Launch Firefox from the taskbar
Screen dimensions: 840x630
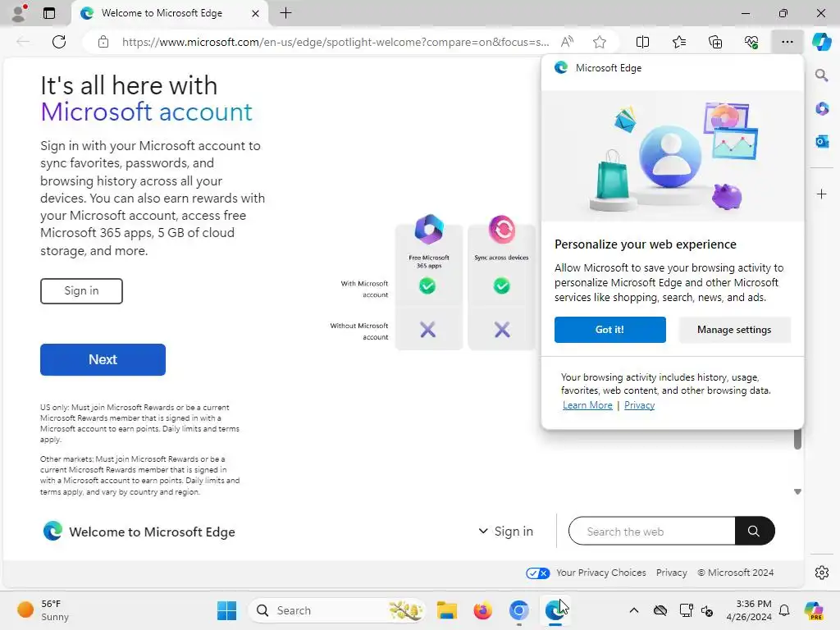(482, 610)
